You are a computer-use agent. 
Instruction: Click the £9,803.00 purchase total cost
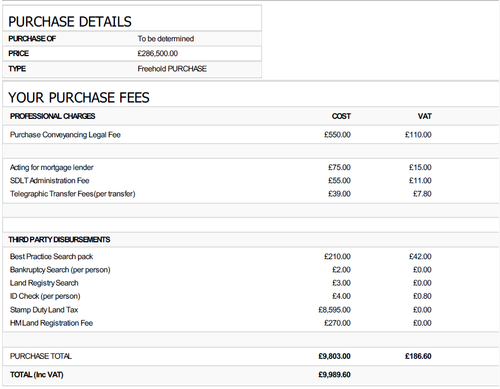[335, 356]
